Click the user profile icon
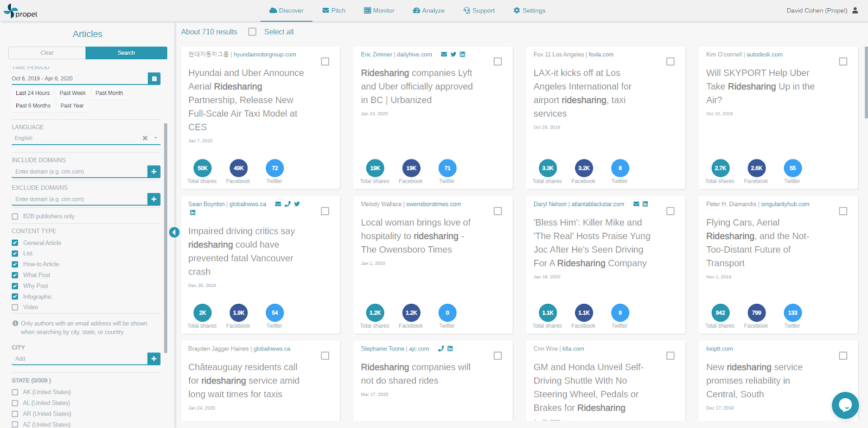868x428 pixels. pos(856,10)
